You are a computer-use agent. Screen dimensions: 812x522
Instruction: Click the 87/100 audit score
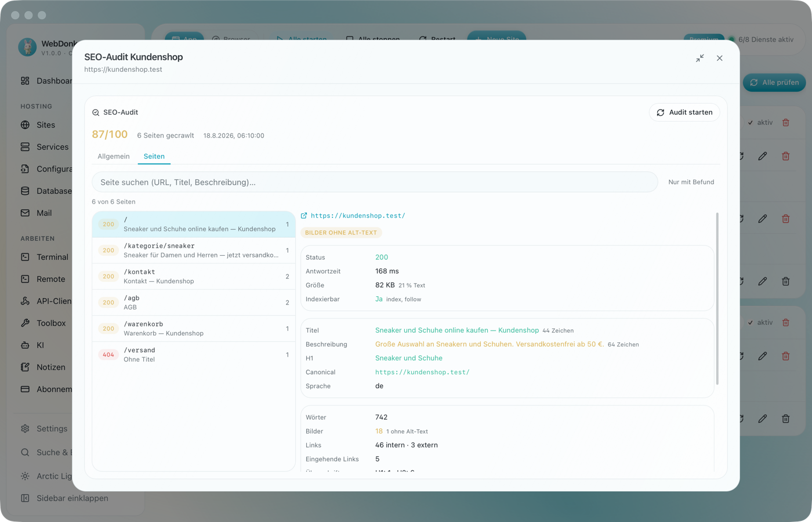click(x=110, y=135)
